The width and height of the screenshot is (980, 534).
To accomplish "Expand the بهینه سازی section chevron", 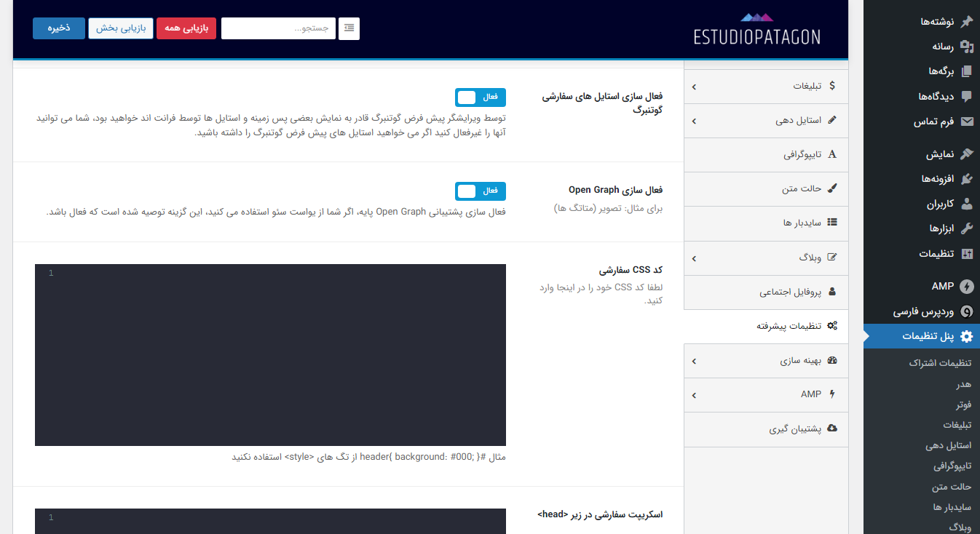I will [x=693, y=361].
